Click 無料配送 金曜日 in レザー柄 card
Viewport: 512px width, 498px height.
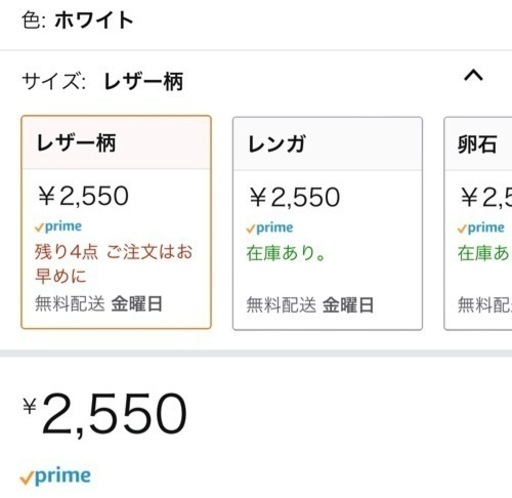pos(99,304)
